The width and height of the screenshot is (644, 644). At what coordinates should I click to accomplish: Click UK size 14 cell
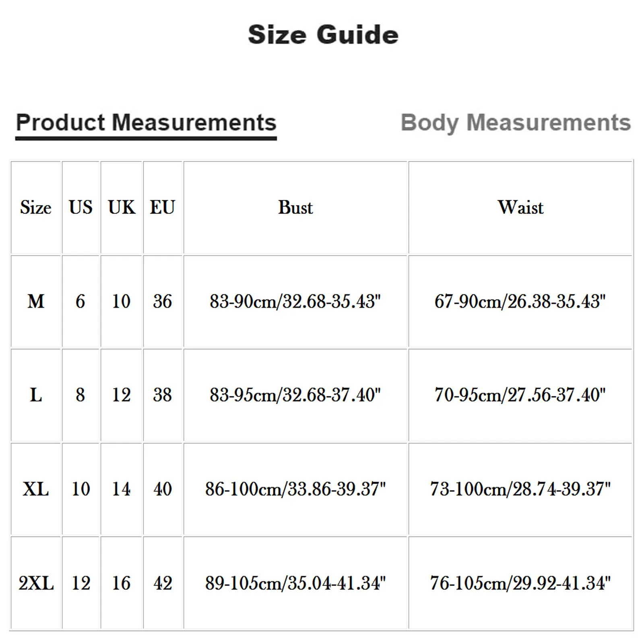coord(122,489)
